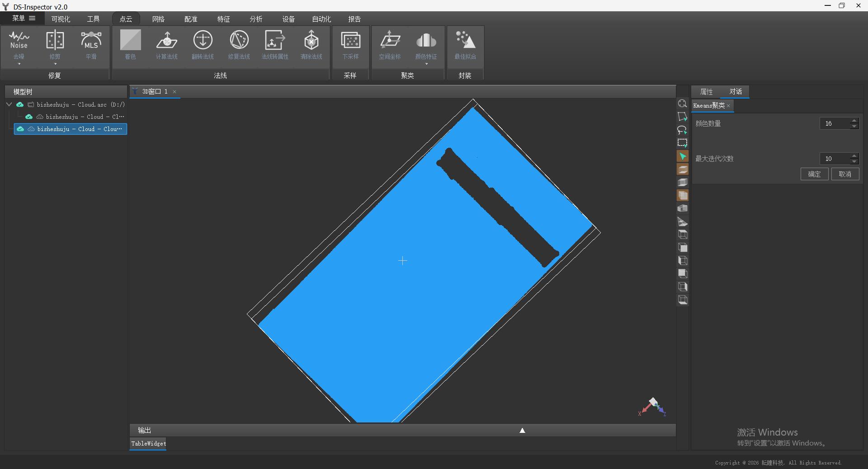This screenshot has height=469, width=868.
Task: Toggle visibility of selected cloud item
Action: (20, 129)
